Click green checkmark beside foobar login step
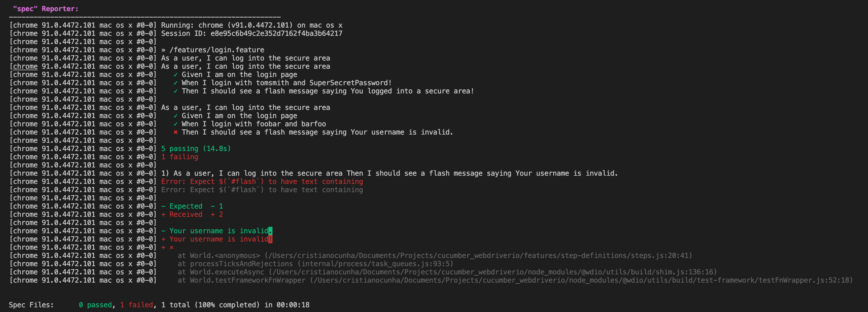 coord(176,124)
